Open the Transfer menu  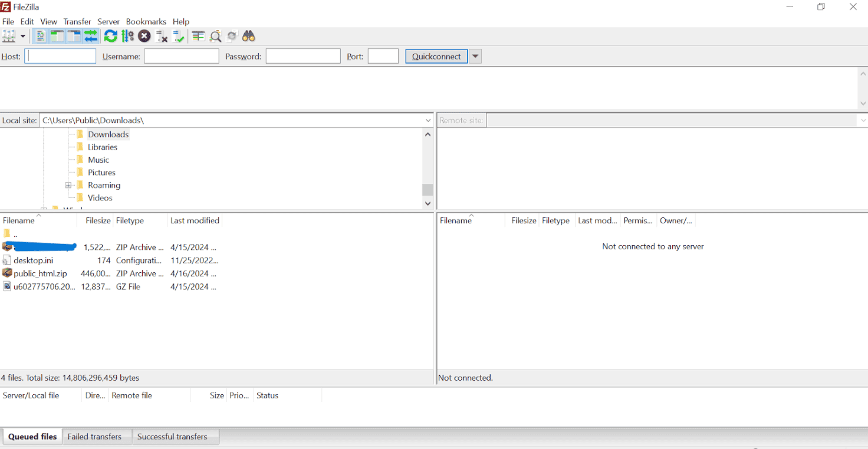[77, 22]
